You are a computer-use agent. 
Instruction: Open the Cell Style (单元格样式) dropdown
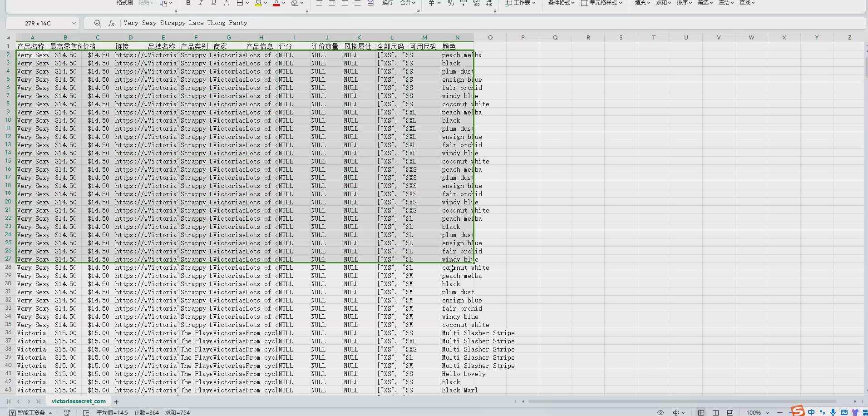(x=601, y=3)
